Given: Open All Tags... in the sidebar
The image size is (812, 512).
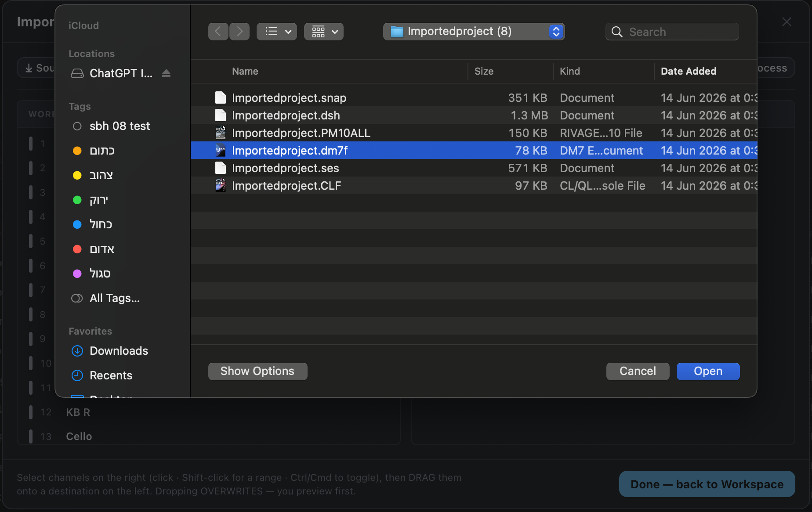Looking at the screenshot, I should [105, 298].
